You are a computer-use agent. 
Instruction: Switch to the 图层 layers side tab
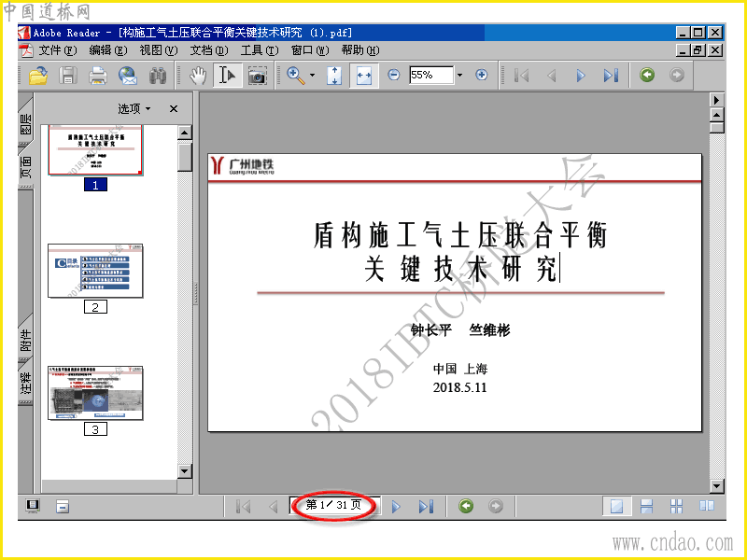(x=25, y=123)
